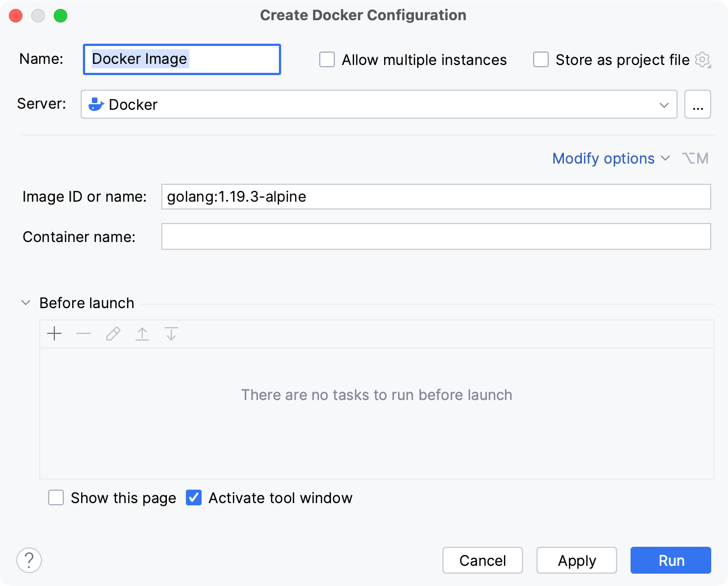Click the Image ID or name field
The width and height of the screenshot is (728, 586).
coord(436,197)
